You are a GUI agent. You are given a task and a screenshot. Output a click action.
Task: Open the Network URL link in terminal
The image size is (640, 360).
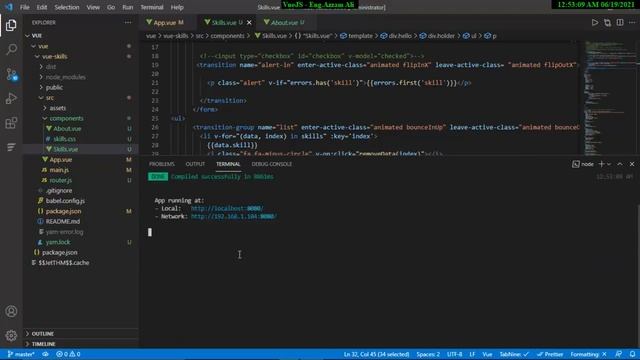coord(233,216)
